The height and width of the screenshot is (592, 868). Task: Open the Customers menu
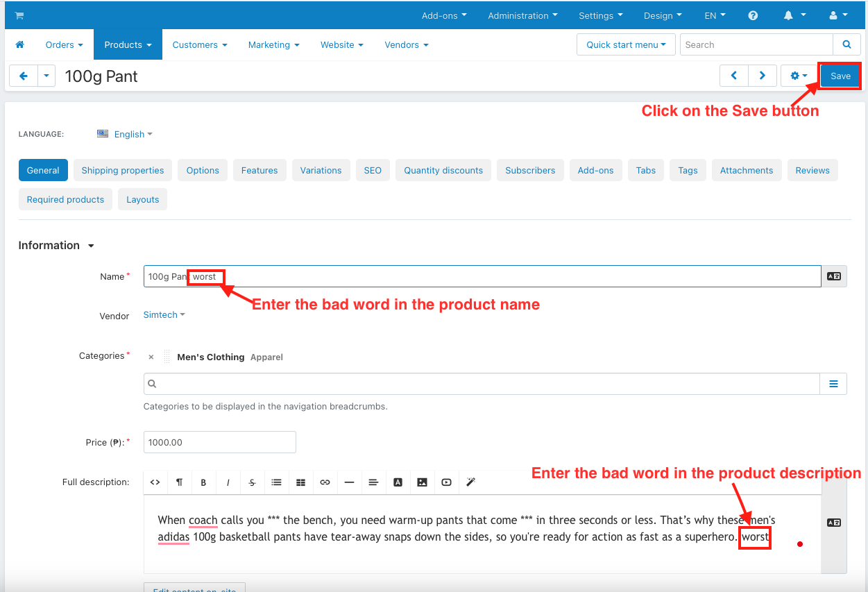pos(200,44)
